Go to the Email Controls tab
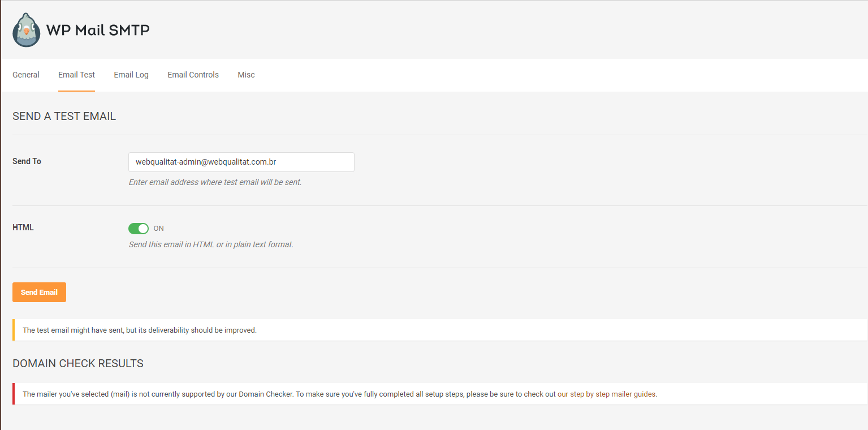 (193, 75)
